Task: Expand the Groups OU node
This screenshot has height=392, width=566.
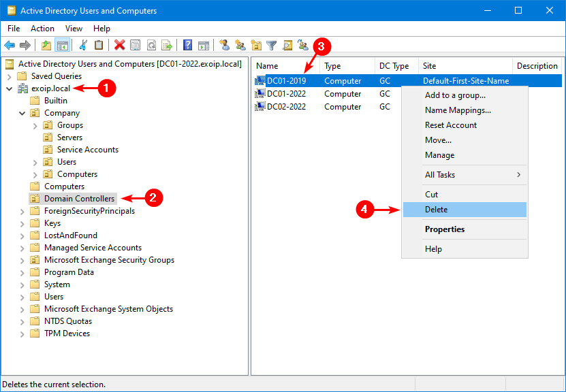Action: 35,126
